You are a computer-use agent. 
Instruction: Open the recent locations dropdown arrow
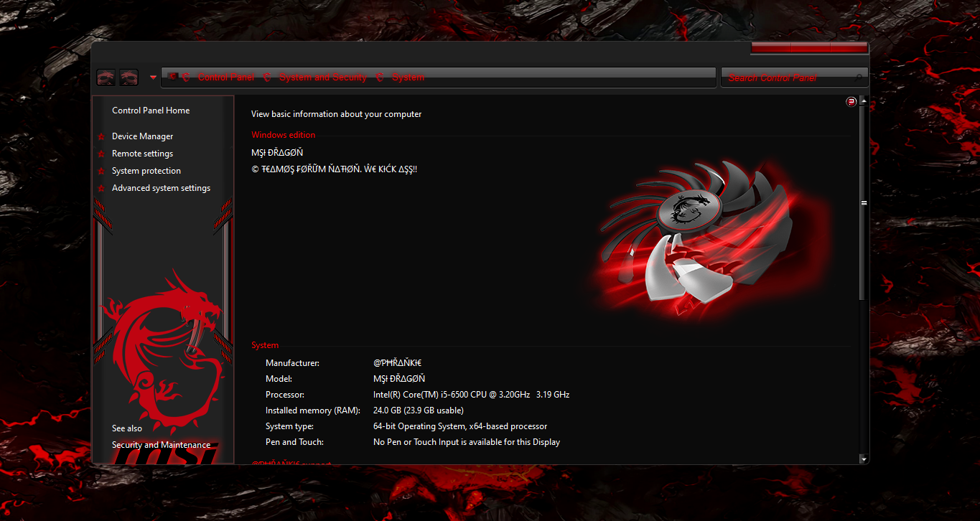point(153,78)
